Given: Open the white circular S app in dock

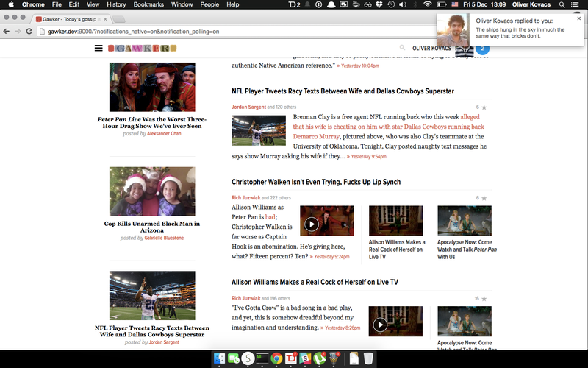Looking at the screenshot, I should coord(248,358).
